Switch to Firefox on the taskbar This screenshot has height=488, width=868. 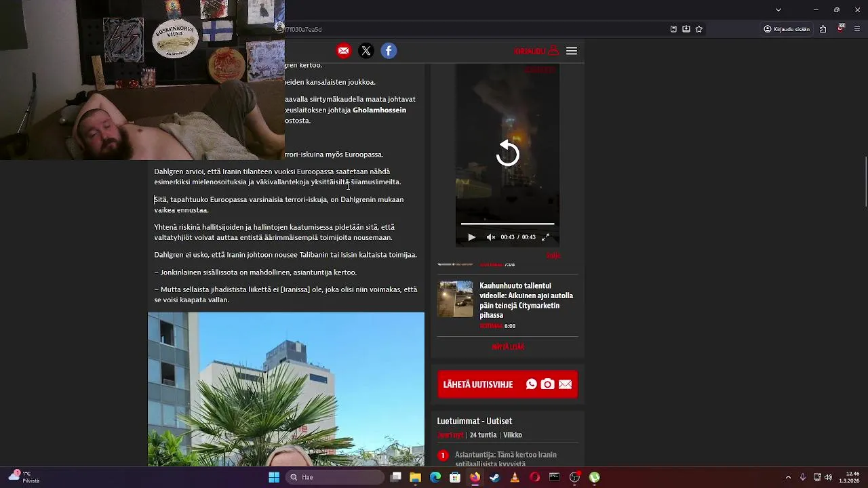pyautogui.click(x=475, y=477)
